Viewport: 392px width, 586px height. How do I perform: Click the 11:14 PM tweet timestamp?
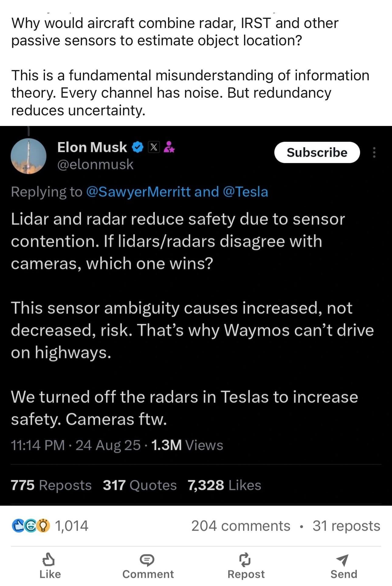[38, 445]
